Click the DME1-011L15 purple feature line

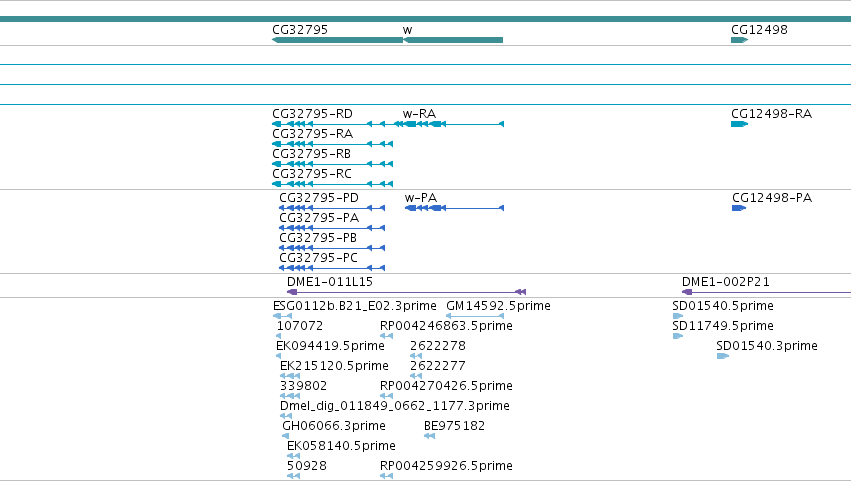coord(406,292)
